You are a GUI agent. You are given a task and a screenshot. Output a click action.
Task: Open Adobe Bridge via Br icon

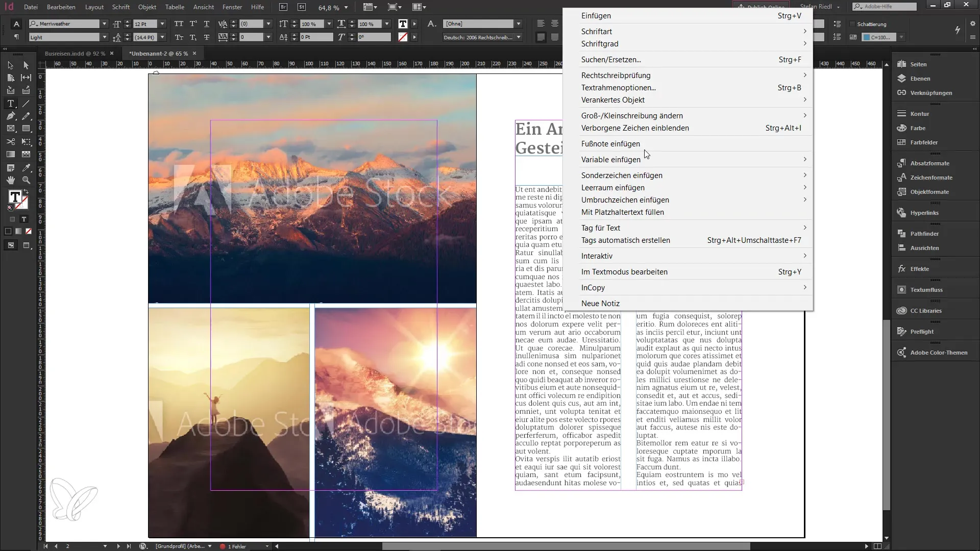click(284, 7)
